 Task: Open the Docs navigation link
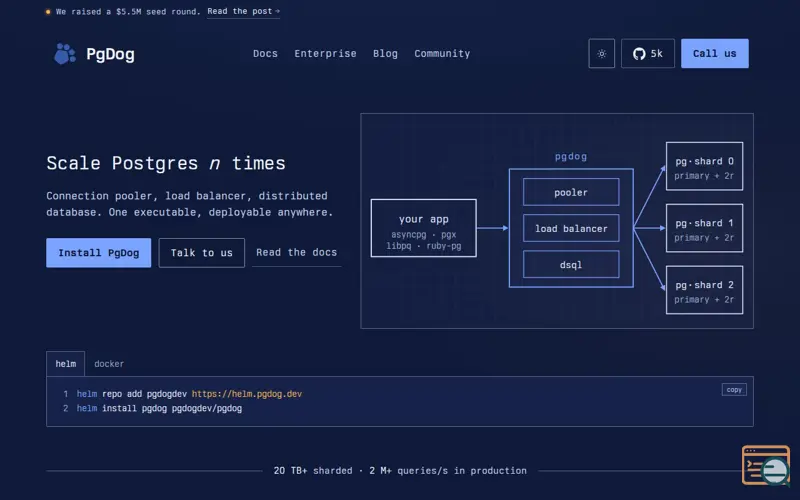[x=265, y=54]
